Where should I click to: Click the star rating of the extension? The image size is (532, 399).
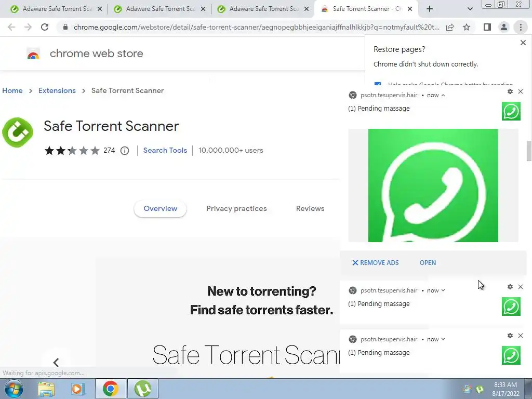pos(72,150)
